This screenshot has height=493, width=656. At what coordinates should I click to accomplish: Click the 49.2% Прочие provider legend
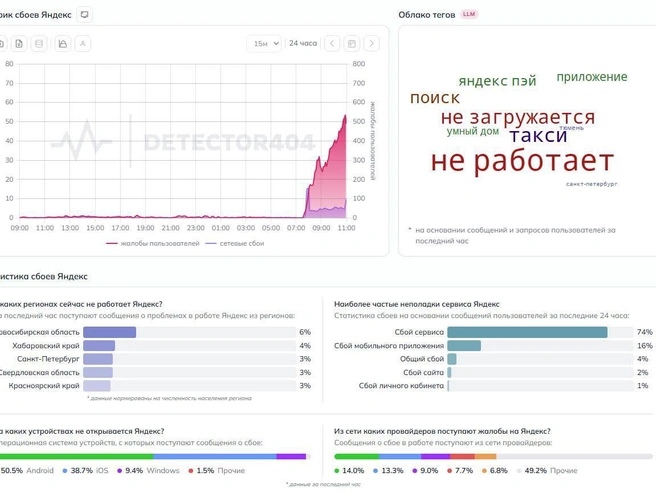pyautogui.click(x=547, y=470)
